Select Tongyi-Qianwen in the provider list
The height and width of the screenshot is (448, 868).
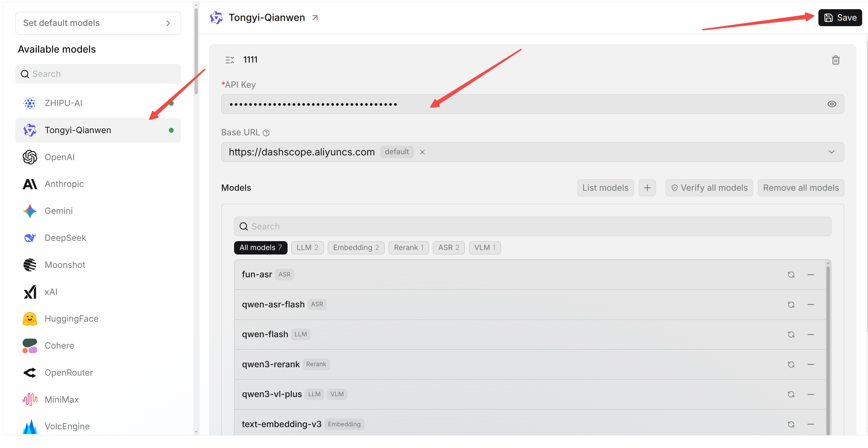point(98,130)
